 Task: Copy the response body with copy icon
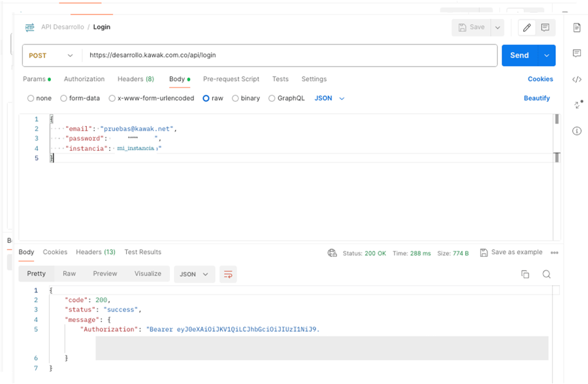(x=525, y=274)
